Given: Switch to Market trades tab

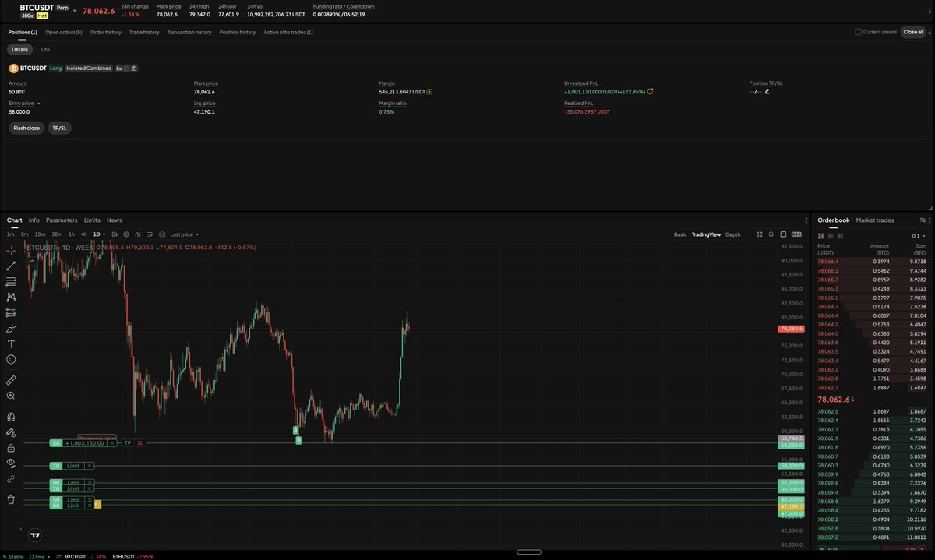Looking at the screenshot, I should click(875, 220).
